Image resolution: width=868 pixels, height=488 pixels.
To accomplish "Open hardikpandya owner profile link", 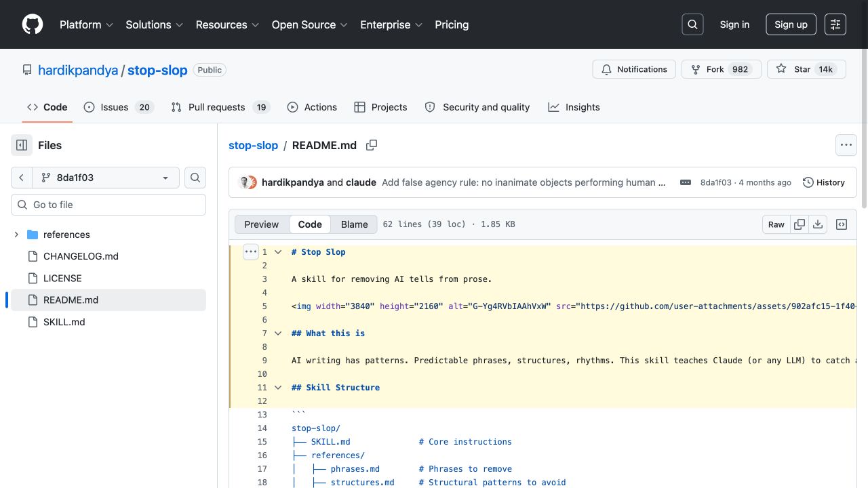I will (78, 70).
